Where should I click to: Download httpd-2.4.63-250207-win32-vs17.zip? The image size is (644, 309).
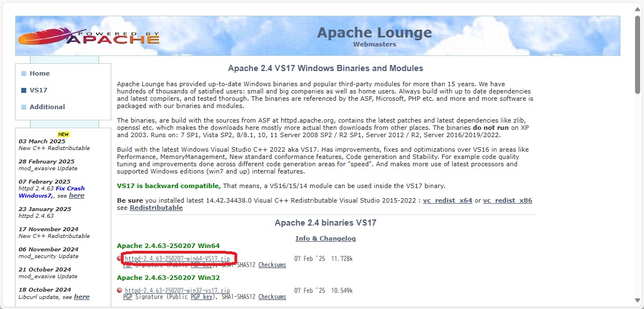click(177, 291)
